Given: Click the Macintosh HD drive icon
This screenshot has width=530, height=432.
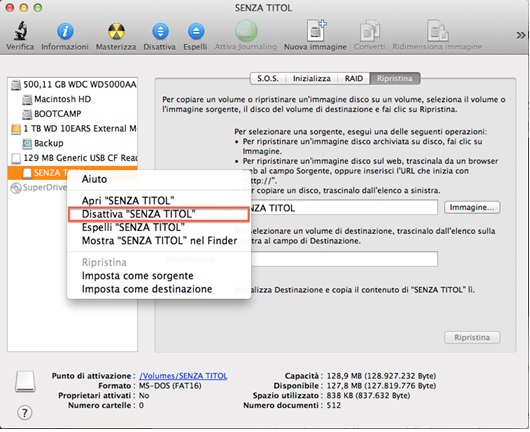Looking at the screenshot, I should coord(27,99).
